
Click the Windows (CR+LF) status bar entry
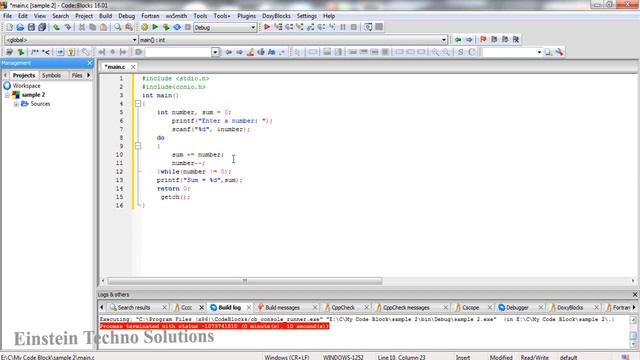click(287, 357)
